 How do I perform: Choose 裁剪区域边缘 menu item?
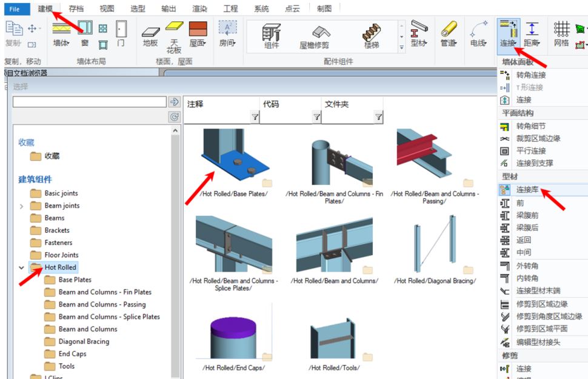pyautogui.click(x=538, y=138)
